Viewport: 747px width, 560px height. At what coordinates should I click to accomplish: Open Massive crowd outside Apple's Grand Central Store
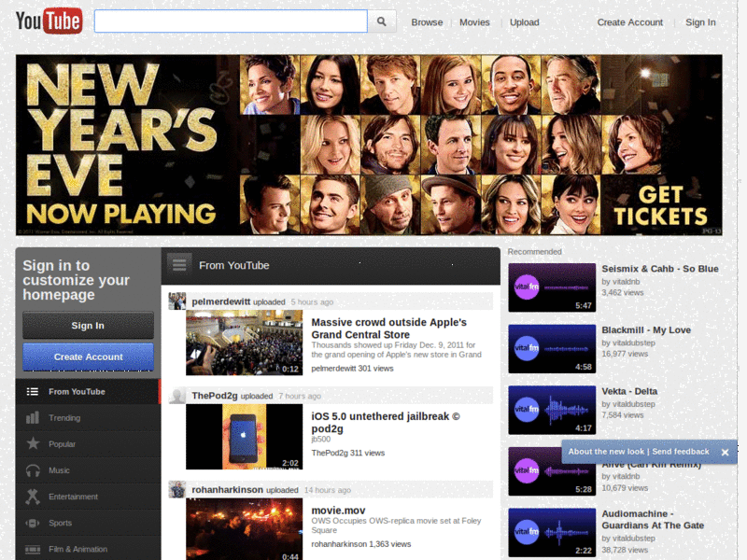point(388,329)
